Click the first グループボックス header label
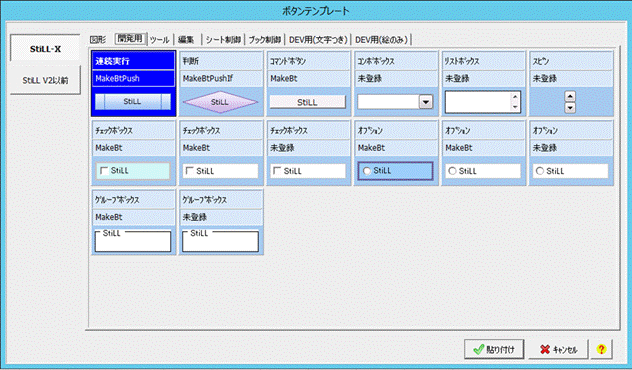This screenshot has width=632, height=370. pyautogui.click(x=117, y=200)
